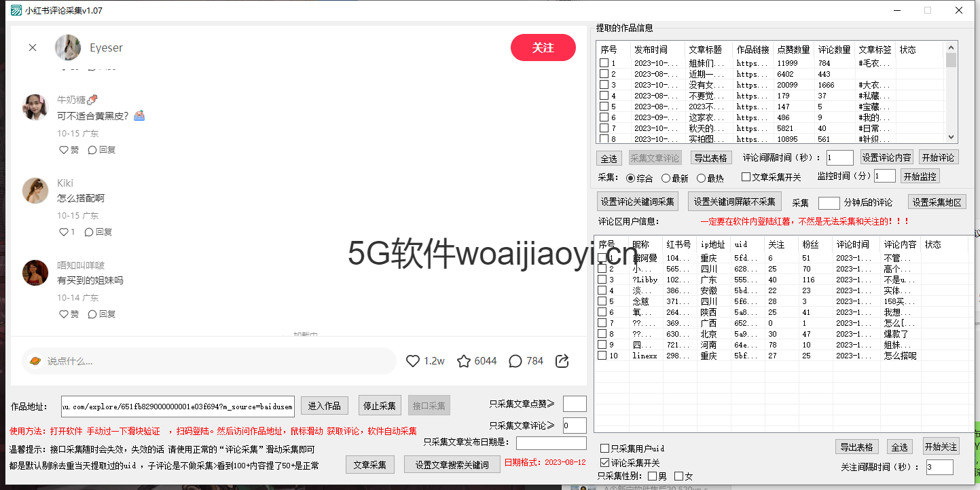Click the 开始关注 button
This screenshot has width=980, height=490.
pyautogui.click(x=941, y=447)
